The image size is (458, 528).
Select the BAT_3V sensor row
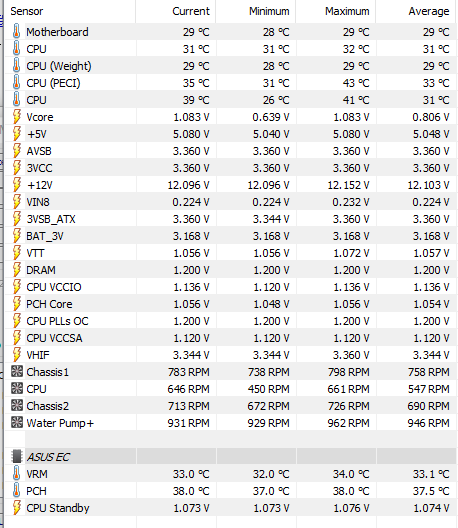pos(230,235)
